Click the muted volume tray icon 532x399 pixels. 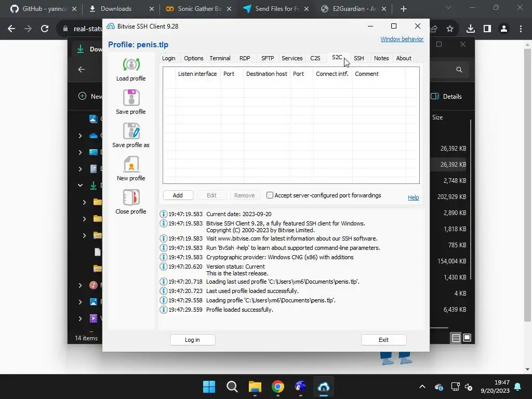[469, 387]
